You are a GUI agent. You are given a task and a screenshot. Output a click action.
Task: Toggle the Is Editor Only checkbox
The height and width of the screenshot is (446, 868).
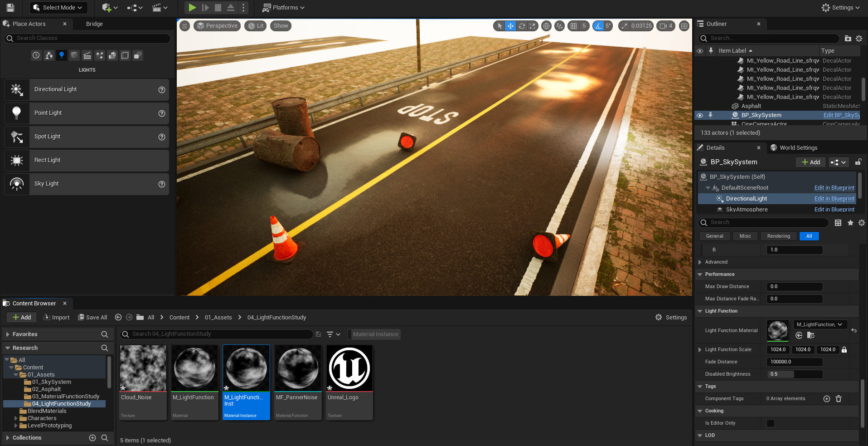click(771, 423)
